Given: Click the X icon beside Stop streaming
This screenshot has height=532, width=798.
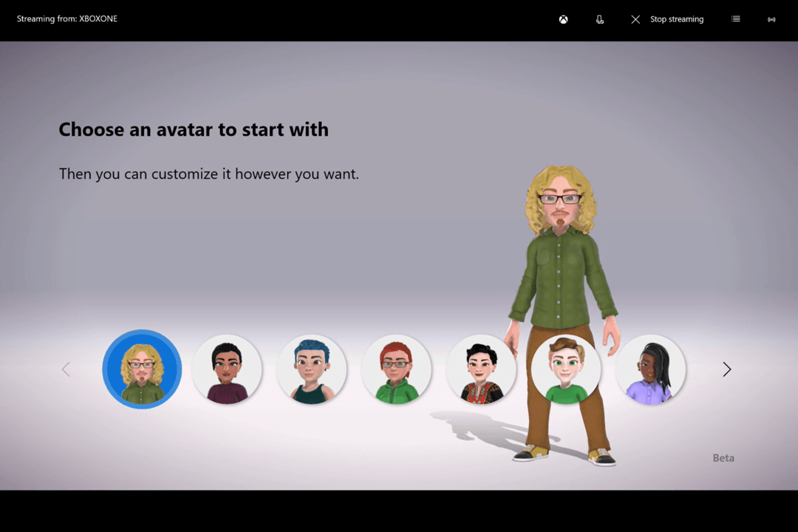Looking at the screenshot, I should pos(635,19).
